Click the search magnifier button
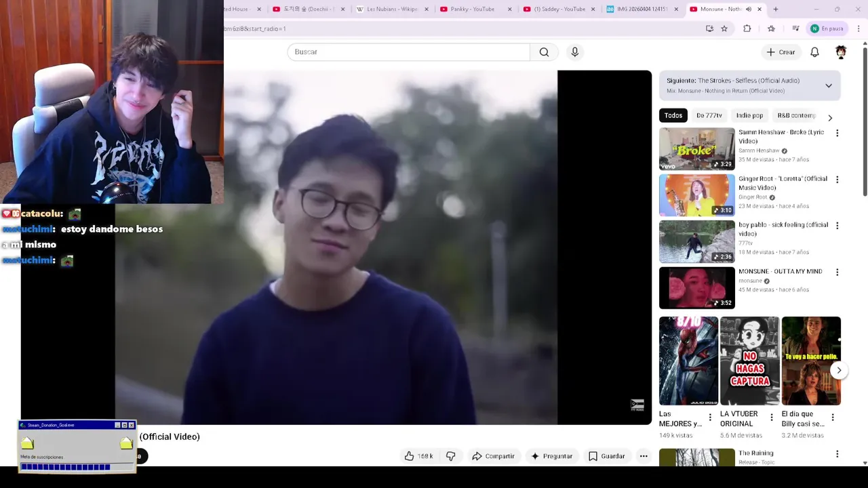 pyautogui.click(x=544, y=52)
